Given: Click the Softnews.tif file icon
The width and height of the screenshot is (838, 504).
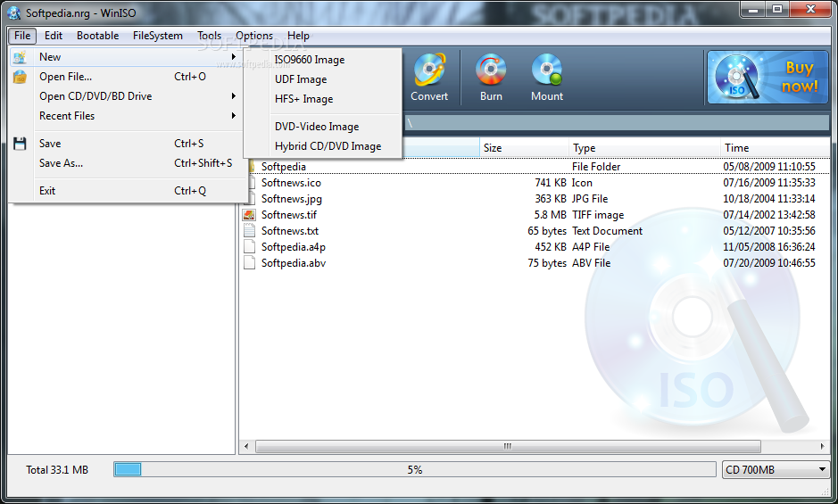Looking at the screenshot, I should [x=249, y=215].
